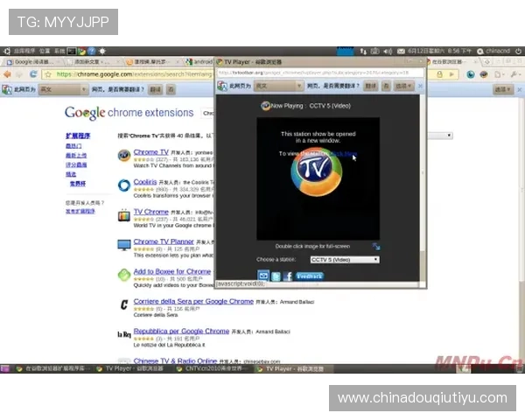Screen dimensions: 525x420
Task: Open the Cooliris extension link
Action: pyautogui.click(x=145, y=182)
